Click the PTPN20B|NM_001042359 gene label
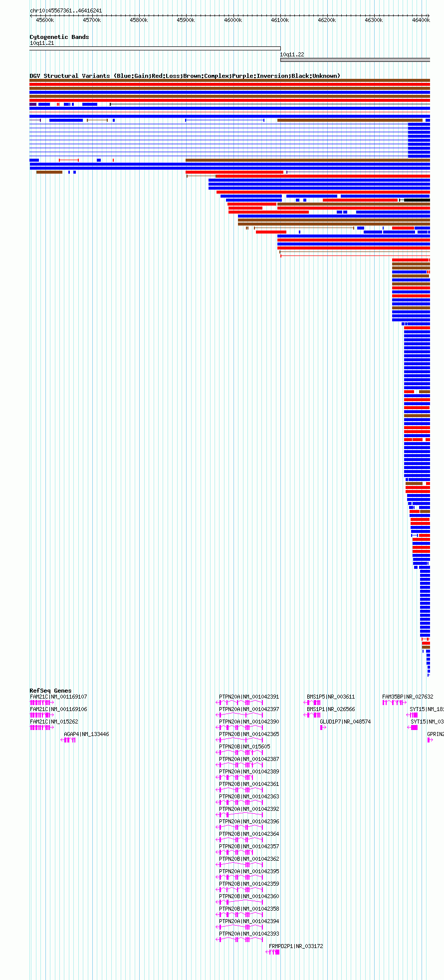The width and height of the screenshot is (444, 980). pos(249,884)
